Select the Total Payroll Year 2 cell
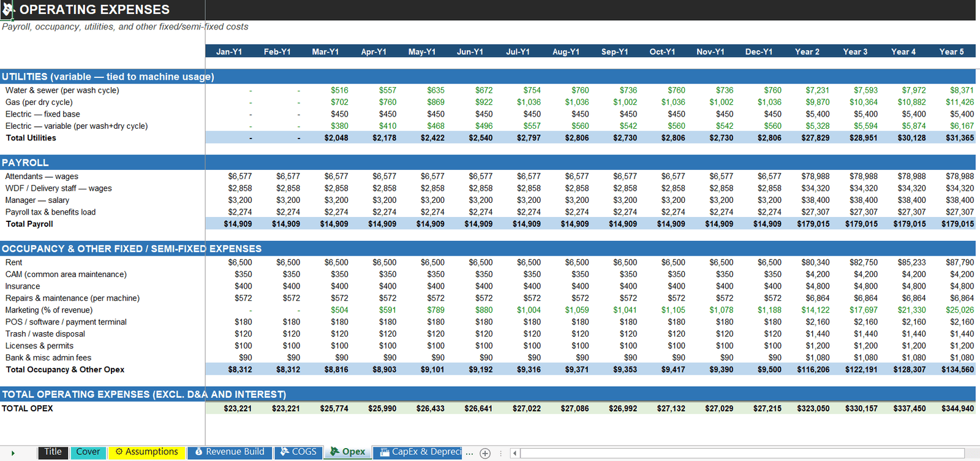This screenshot has height=461, width=980. (807, 224)
